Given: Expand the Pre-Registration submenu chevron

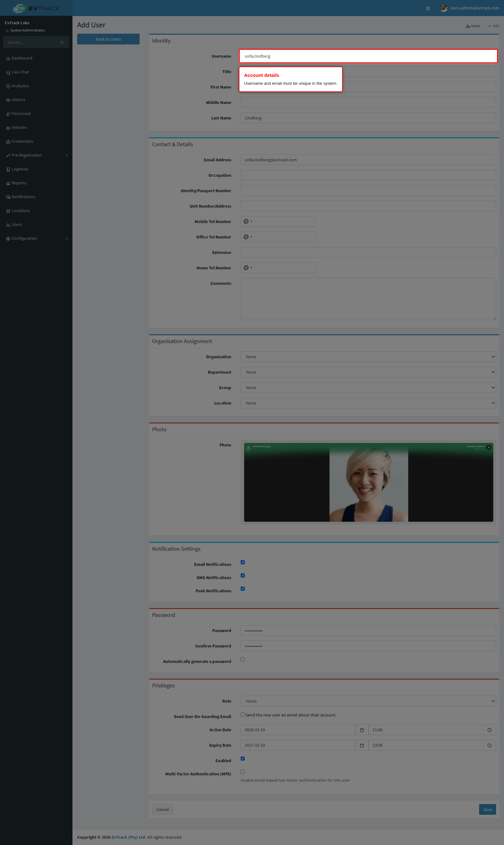Looking at the screenshot, I should [x=67, y=155].
